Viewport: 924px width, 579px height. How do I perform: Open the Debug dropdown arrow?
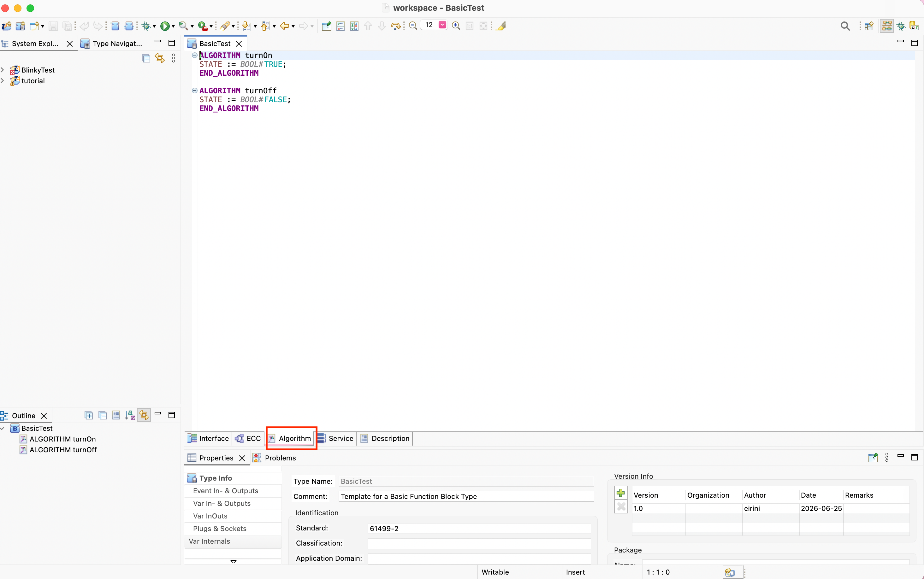[154, 26]
